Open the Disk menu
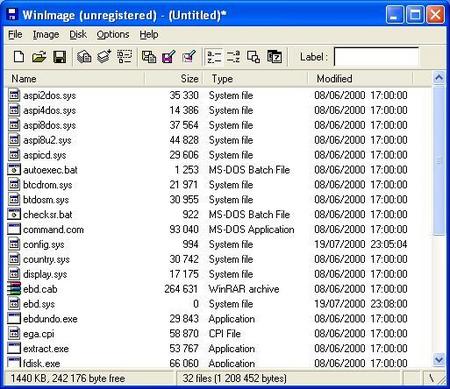 click(x=78, y=34)
